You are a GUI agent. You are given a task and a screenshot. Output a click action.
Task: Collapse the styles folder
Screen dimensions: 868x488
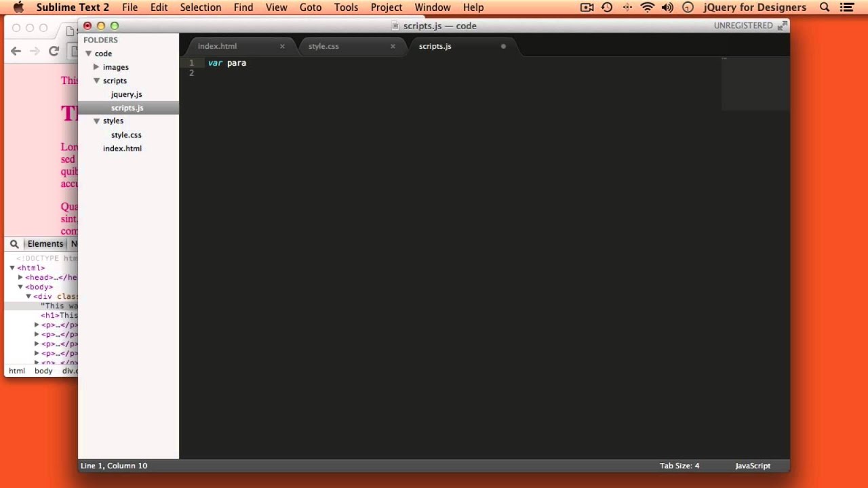pos(96,121)
